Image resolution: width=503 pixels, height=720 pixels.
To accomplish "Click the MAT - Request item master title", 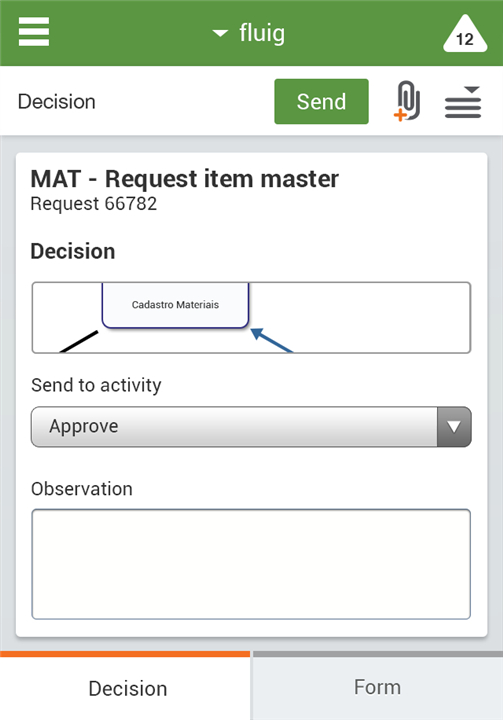I will coord(185,179).
